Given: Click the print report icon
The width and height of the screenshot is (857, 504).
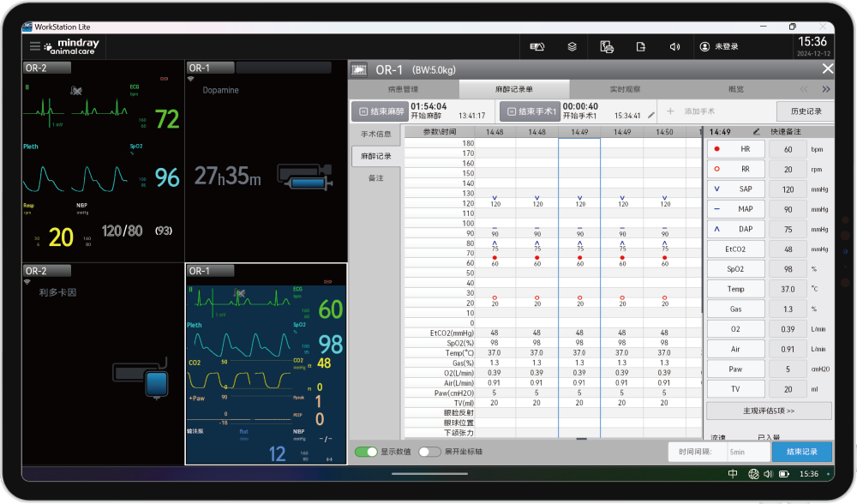Looking at the screenshot, I should pyautogui.click(x=607, y=46).
